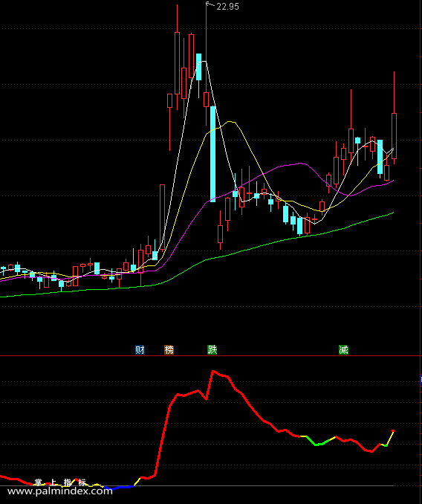Select the large cyan falling candlestick
This screenshot has height=504, width=422.
click(213, 154)
